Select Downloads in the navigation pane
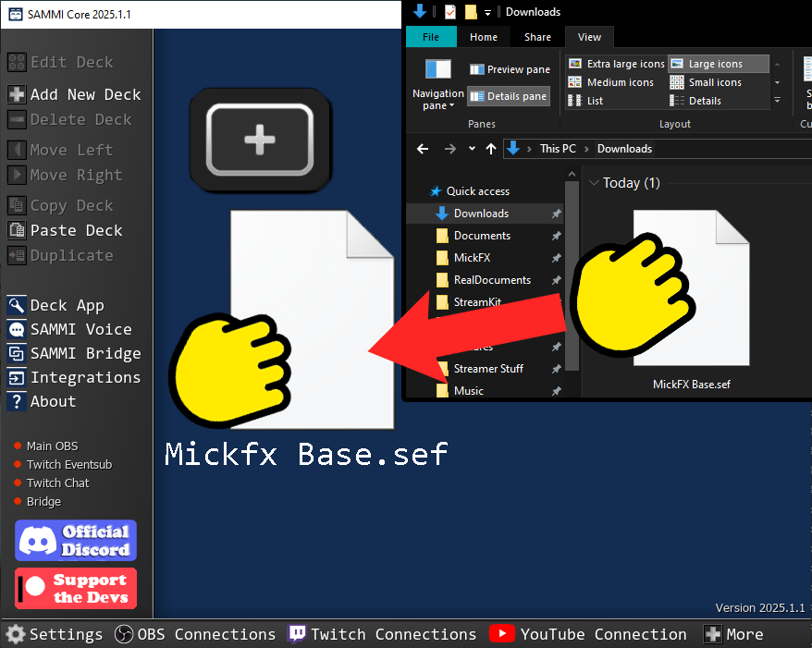The height and width of the screenshot is (648, 812). [486, 214]
